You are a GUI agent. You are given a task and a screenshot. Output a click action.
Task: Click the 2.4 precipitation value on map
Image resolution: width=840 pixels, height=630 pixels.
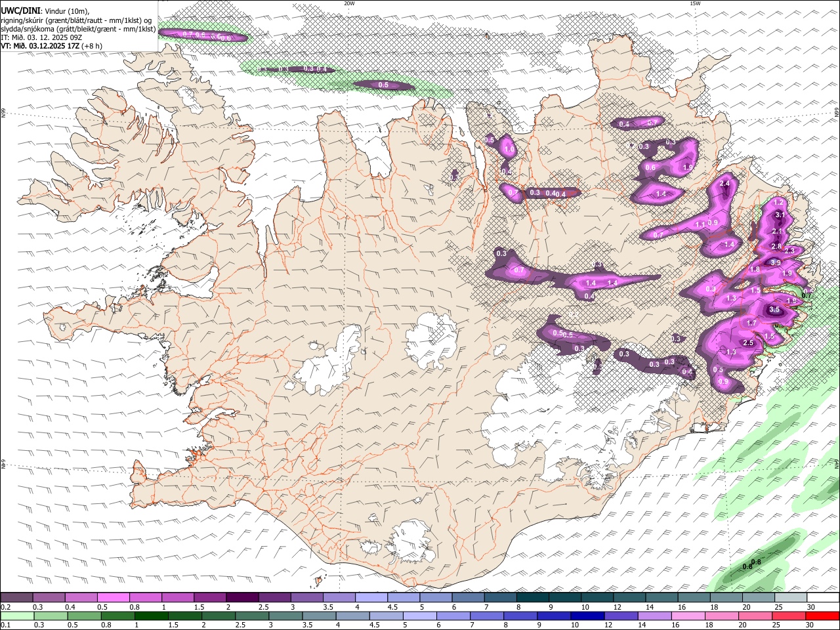(724, 184)
